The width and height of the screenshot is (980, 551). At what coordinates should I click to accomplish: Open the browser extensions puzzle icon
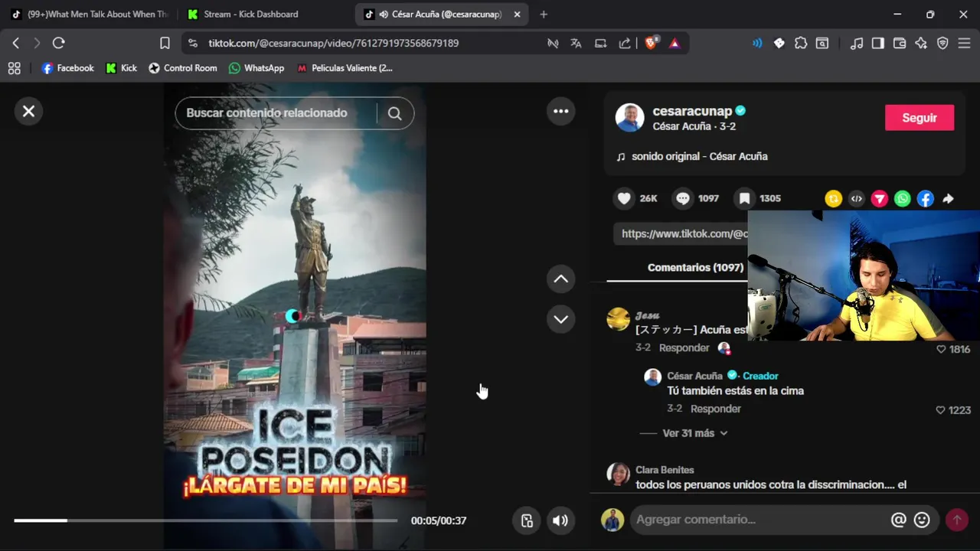point(801,43)
